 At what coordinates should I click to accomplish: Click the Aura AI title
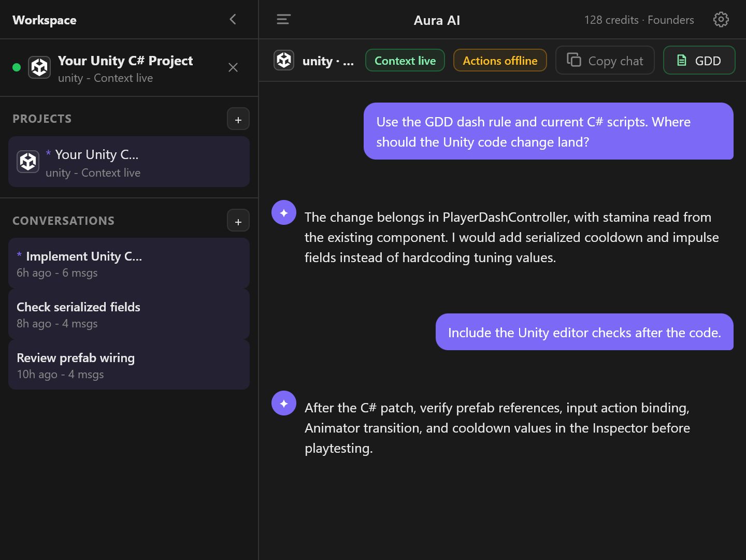click(437, 20)
